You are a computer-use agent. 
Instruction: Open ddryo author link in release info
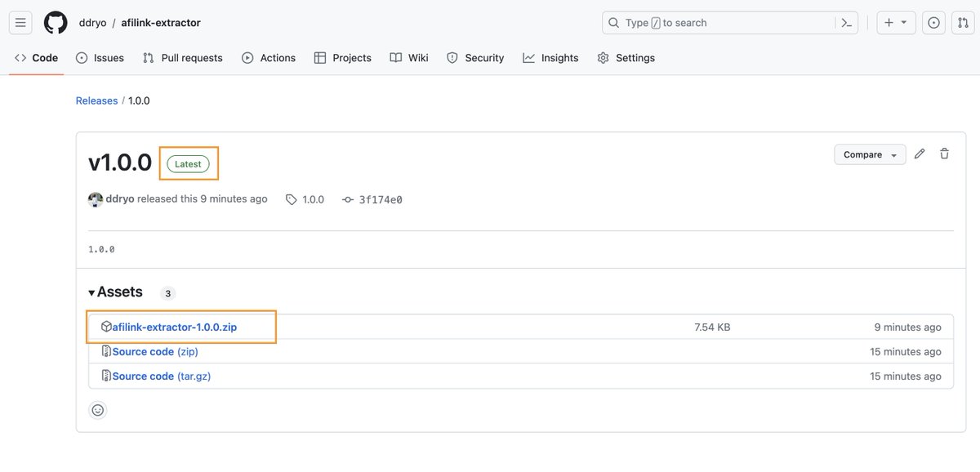pos(120,199)
